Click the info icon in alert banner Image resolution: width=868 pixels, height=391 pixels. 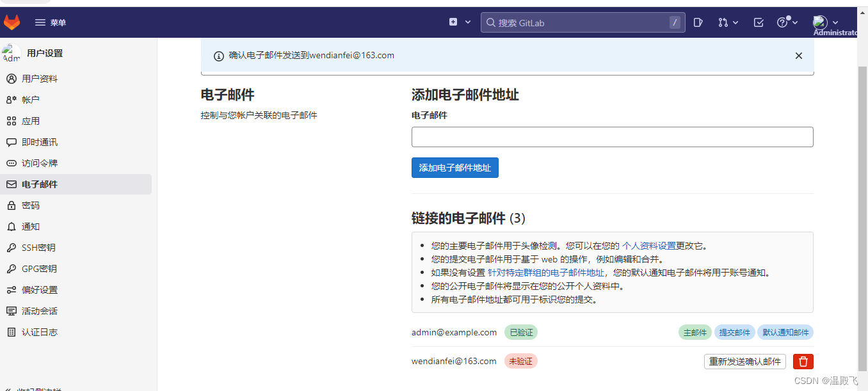point(219,56)
